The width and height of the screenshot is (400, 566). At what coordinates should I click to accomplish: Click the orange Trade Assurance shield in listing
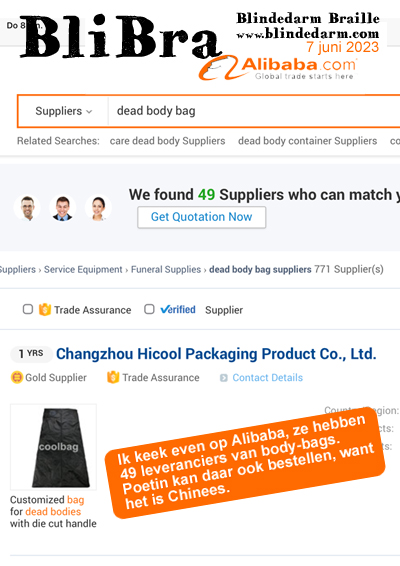pyautogui.click(x=113, y=377)
